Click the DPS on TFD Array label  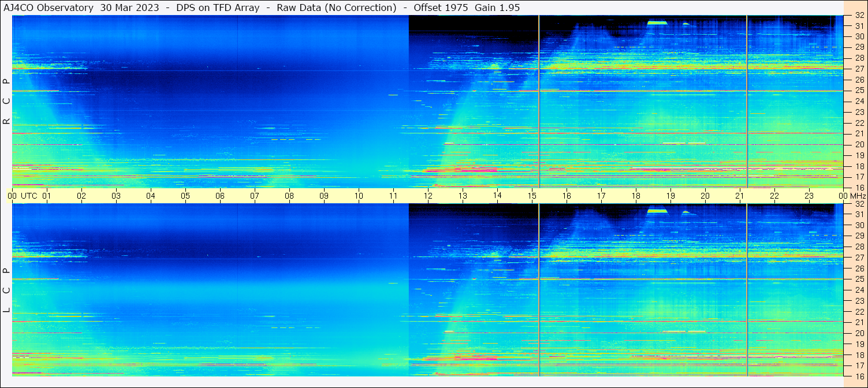pos(218,8)
